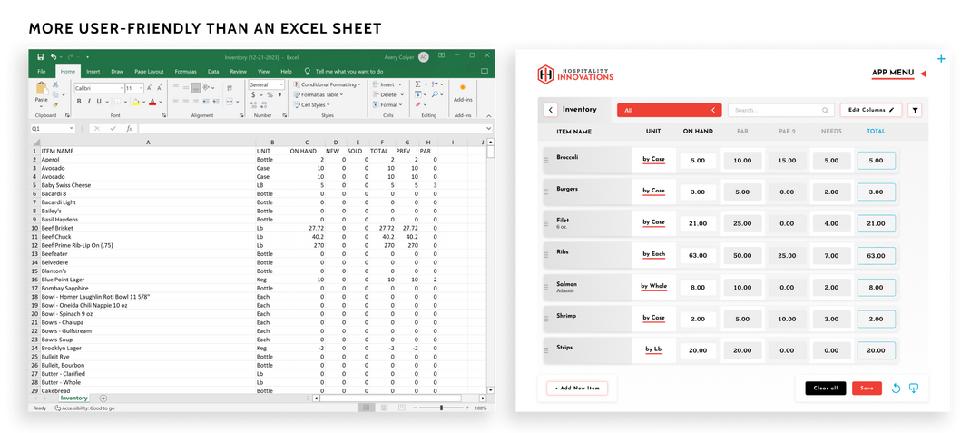Switch to the View ribbon tab

pos(263,72)
